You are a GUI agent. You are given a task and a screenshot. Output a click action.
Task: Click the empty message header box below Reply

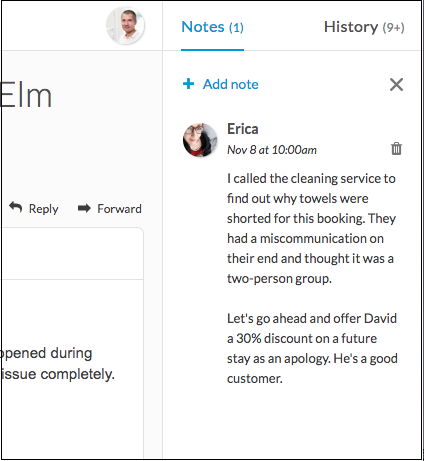72,254
